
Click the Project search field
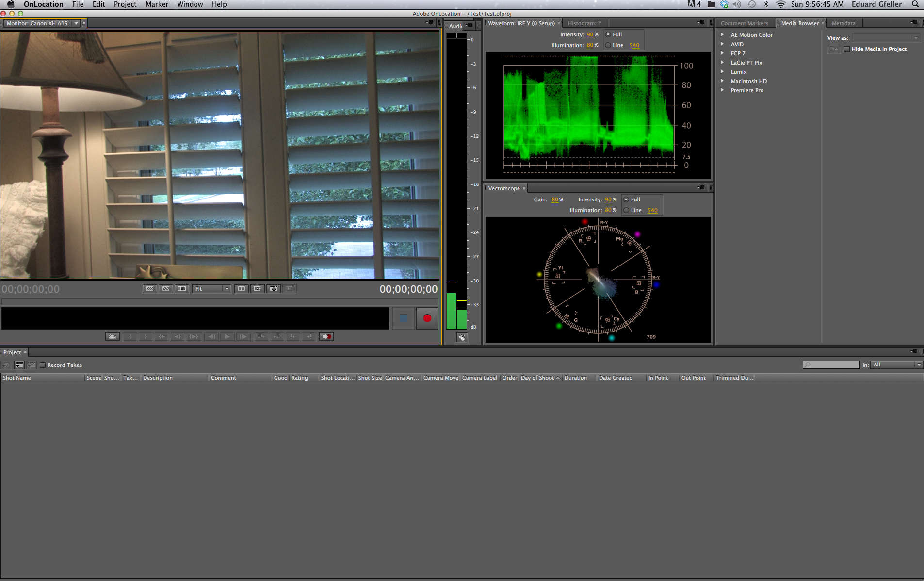(831, 365)
